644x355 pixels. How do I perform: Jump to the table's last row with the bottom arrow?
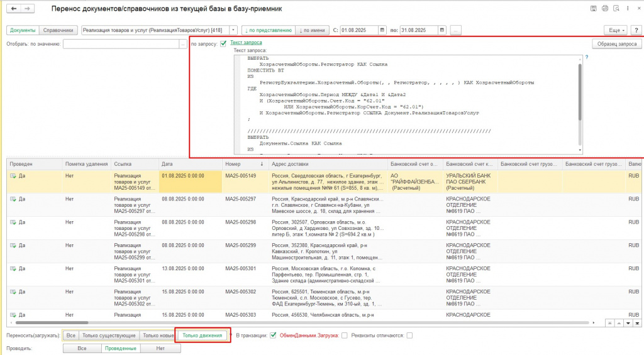click(637, 324)
